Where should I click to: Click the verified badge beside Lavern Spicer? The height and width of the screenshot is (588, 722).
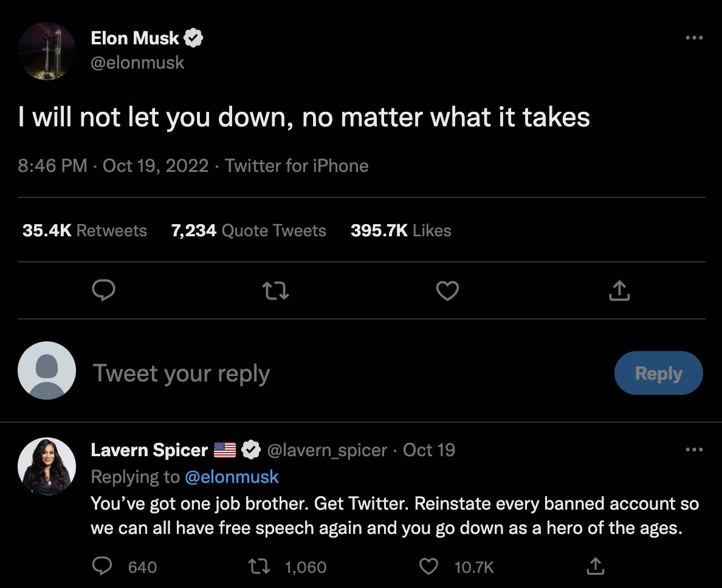(249, 450)
